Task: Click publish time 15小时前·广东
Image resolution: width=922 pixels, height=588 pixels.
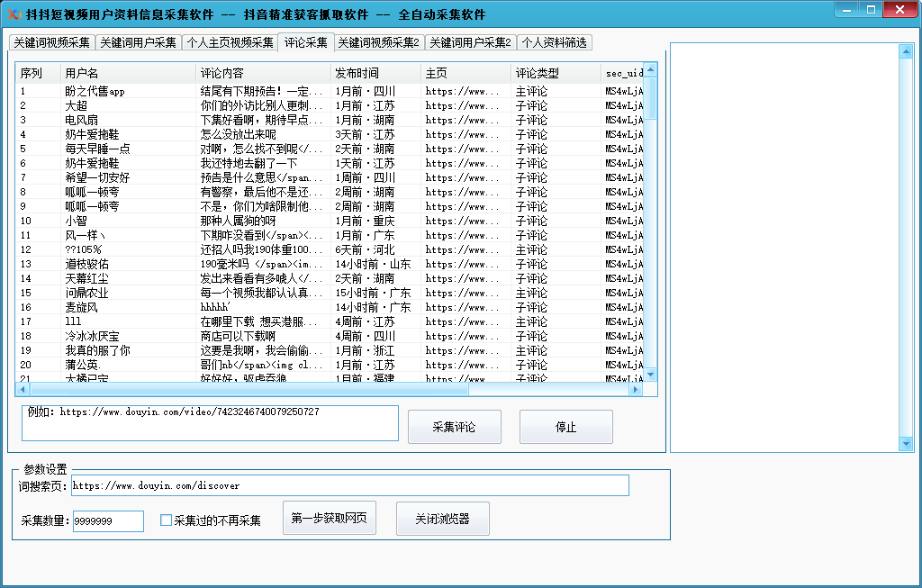Action: [x=373, y=293]
